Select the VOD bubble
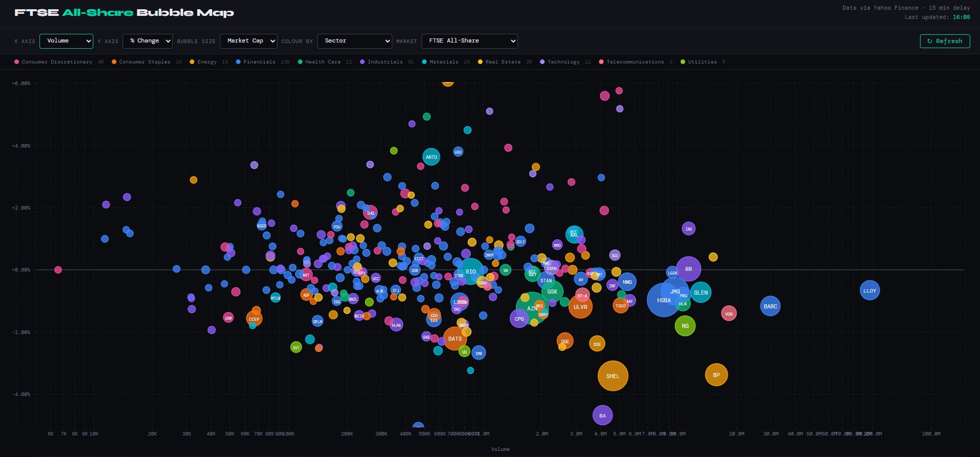Image resolution: width=980 pixels, height=457 pixels. (x=729, y=314)
